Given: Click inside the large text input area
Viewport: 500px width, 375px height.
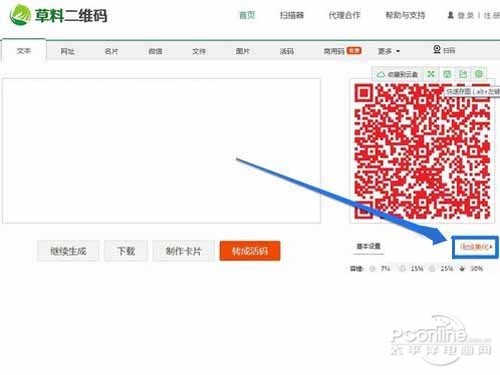Looking at the screenshot, I should pyautogui.click(x=161, y=151).
